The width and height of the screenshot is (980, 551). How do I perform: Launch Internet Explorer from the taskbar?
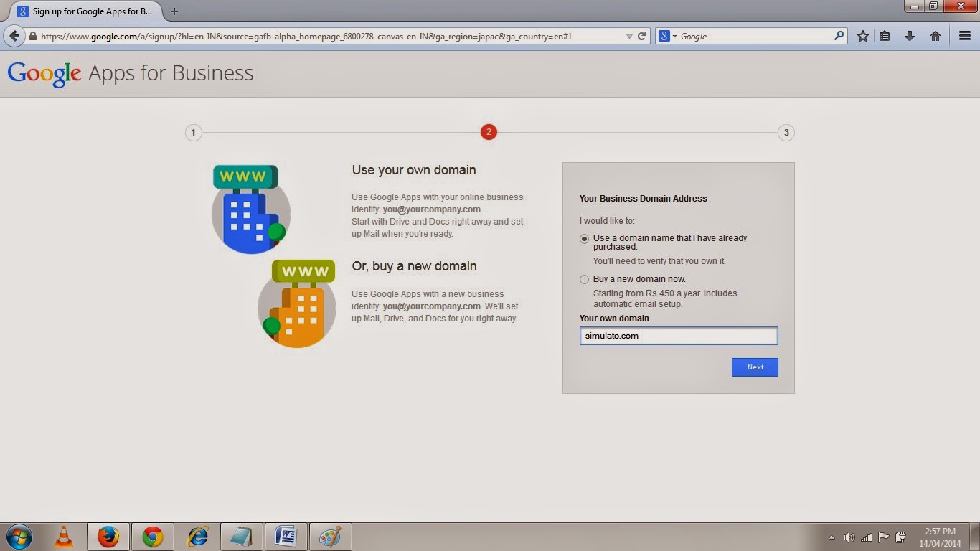pos(197,537)
